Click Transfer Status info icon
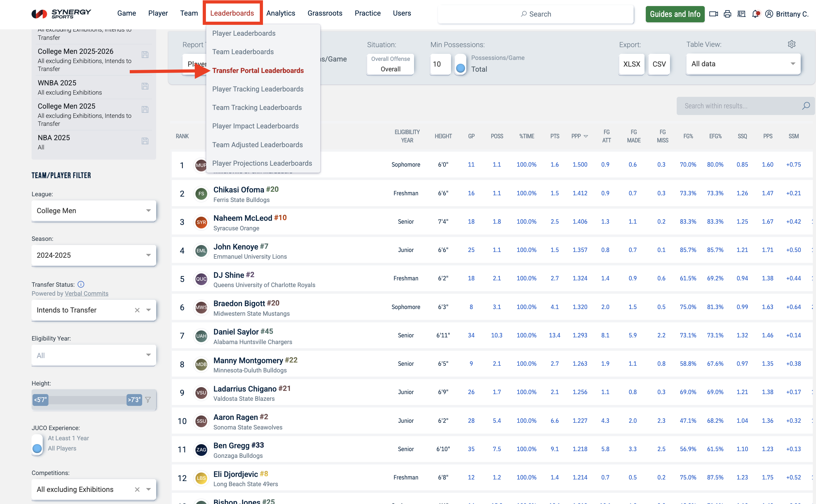This screenshot has height=504, width=816. point(81,284)
